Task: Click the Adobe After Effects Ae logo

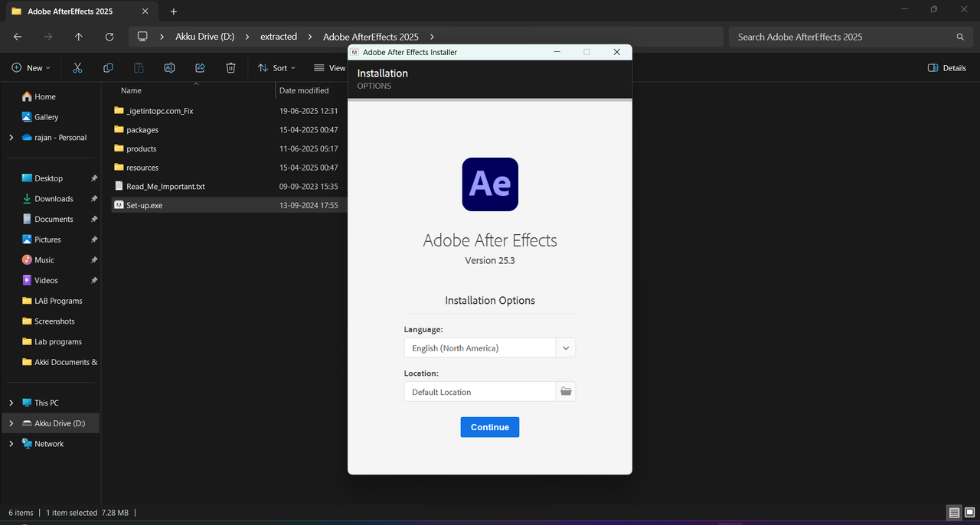Action: (490, 184)
